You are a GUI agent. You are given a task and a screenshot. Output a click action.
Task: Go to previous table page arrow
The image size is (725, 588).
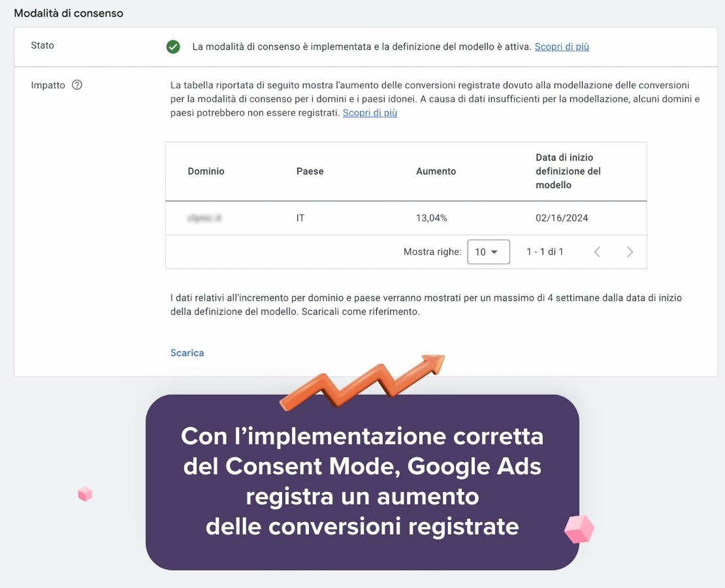597,252
